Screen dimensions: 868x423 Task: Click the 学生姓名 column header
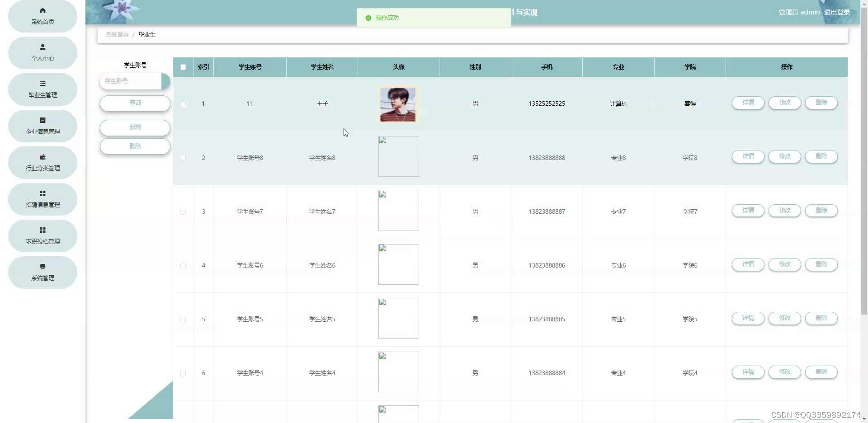322,67
